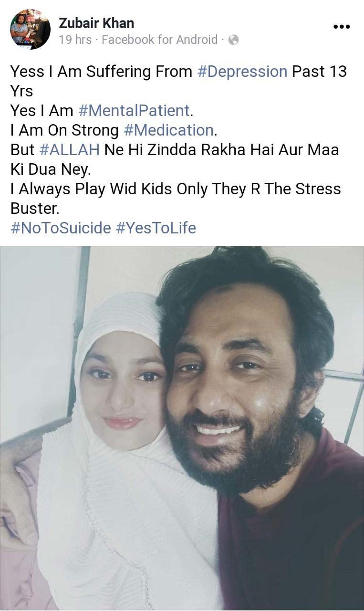Open the #MentalPatient hashtag

[x=134, y=111]
